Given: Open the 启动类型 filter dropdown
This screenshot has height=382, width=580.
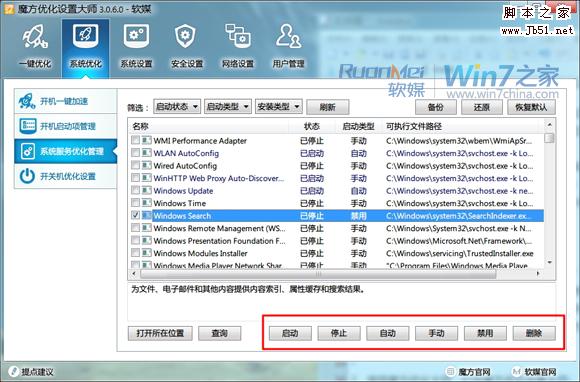Looking at the screenshot, I should click(228, 107).
